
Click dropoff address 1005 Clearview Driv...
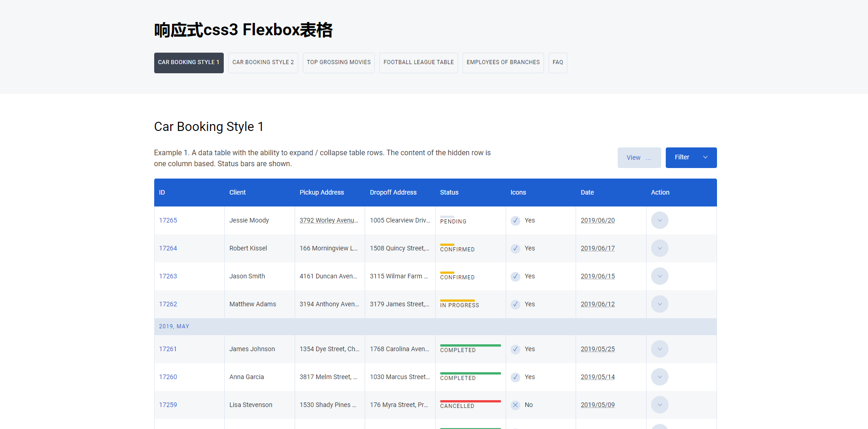[400, 220]
